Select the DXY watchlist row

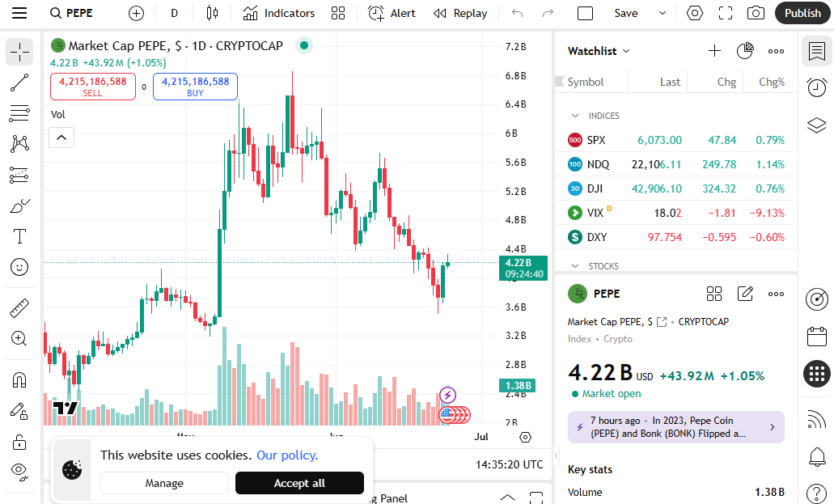pos(676,237)
